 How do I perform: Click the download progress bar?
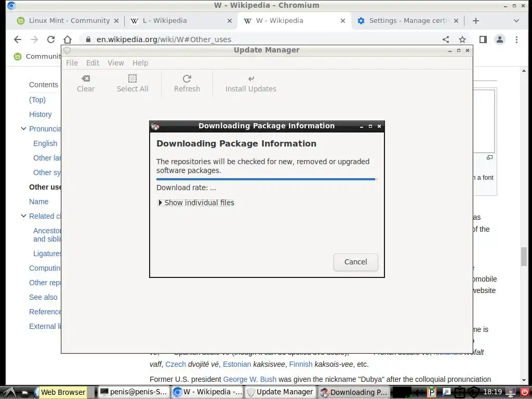tap(267, 179)
